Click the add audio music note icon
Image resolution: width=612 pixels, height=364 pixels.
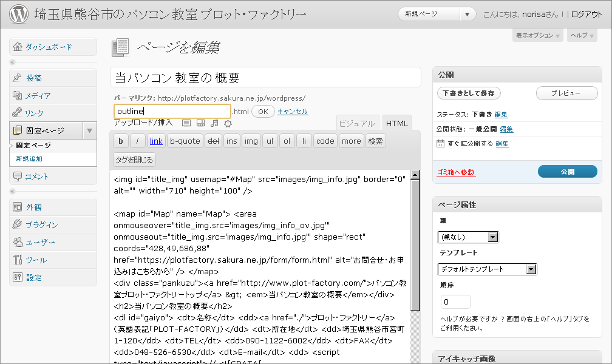(x=214, y=123)
